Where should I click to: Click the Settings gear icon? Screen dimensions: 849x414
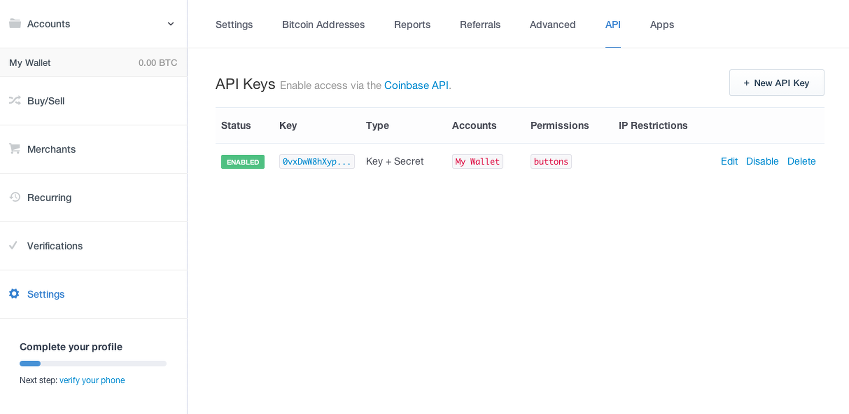pyautogui.click(x=14, y=294)
